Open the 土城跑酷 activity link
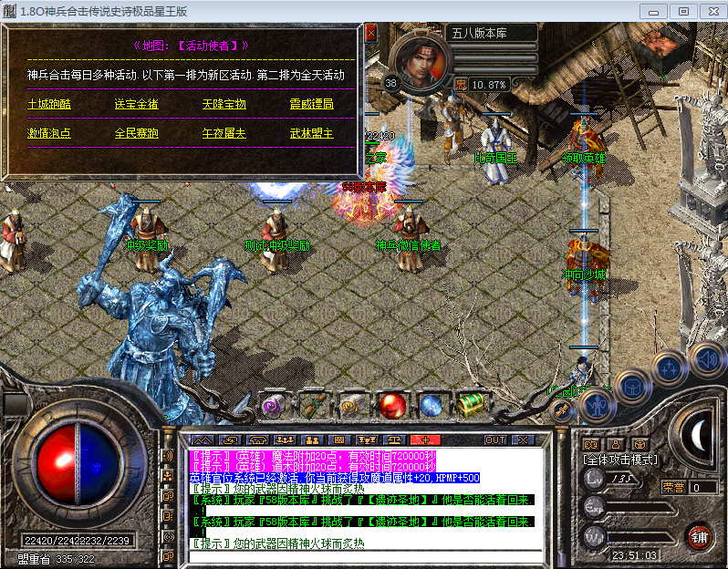 (x=49, y=104)
